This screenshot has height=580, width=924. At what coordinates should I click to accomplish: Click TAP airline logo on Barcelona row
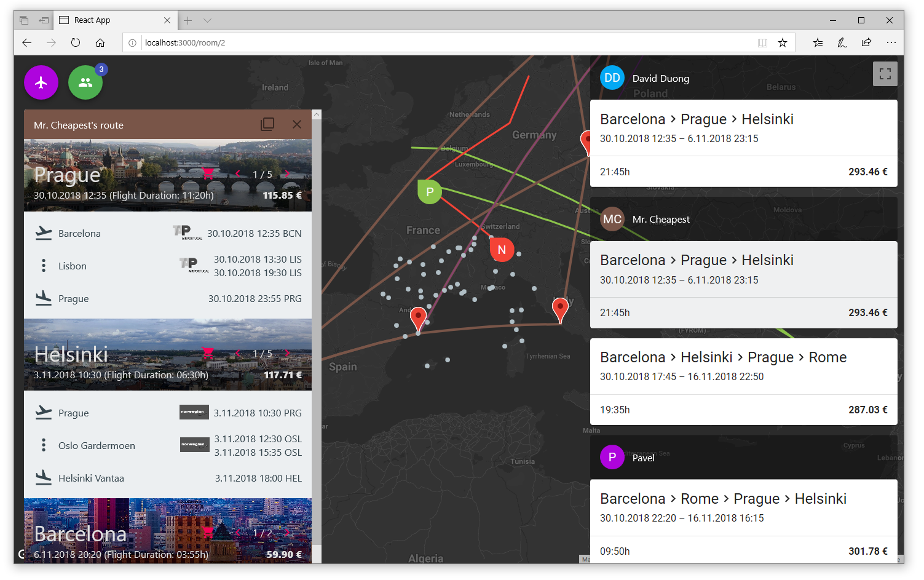click(187, 232)
